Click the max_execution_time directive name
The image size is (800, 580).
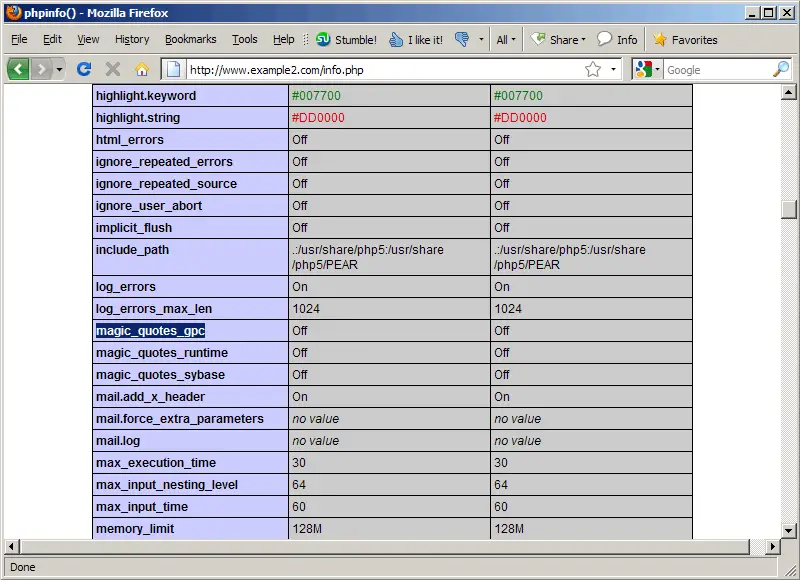tap(156, 463)
